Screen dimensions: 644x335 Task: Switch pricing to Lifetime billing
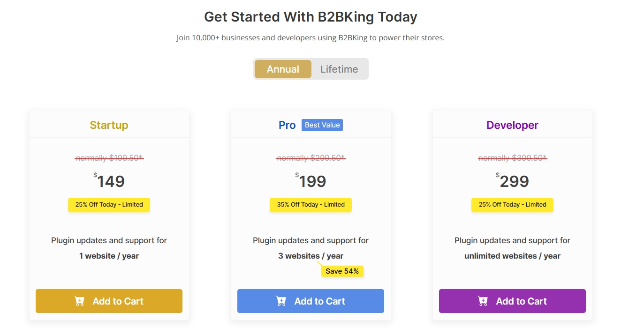click(x=339, y=69)
